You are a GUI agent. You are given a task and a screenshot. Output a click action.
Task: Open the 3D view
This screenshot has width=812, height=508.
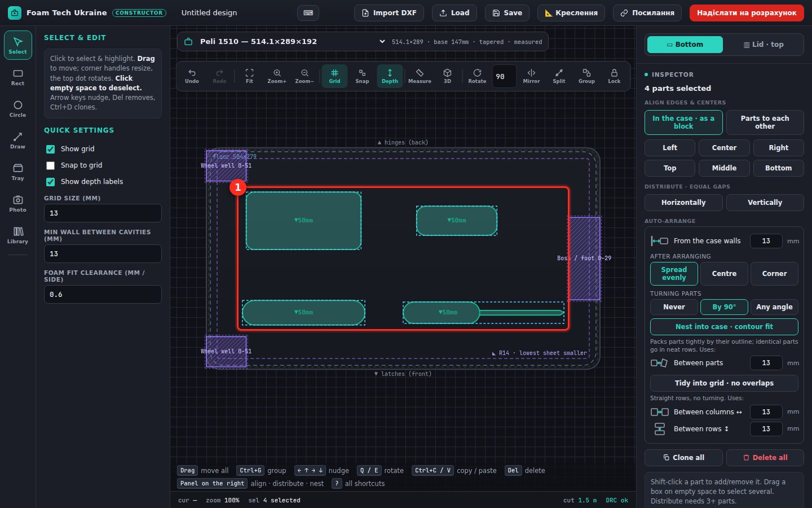point(447,76)
